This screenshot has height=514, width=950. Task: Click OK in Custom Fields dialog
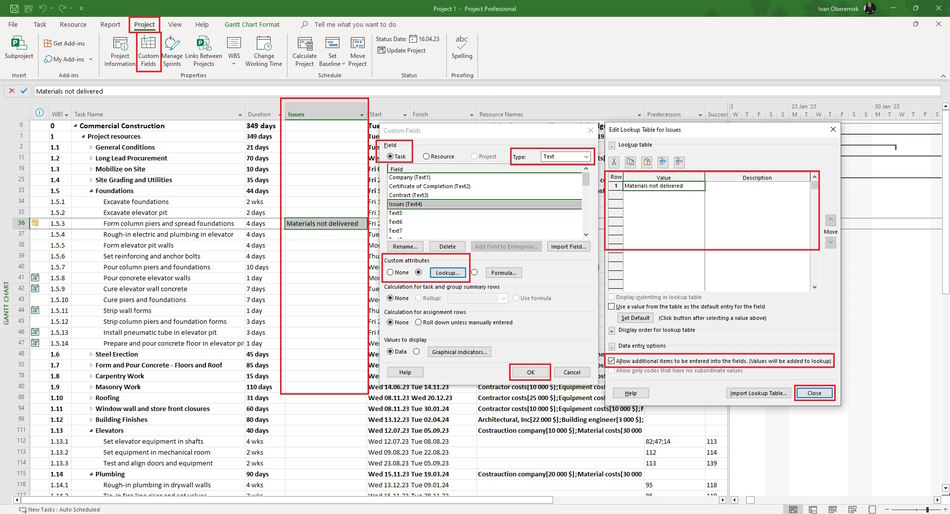pos(530,372)
